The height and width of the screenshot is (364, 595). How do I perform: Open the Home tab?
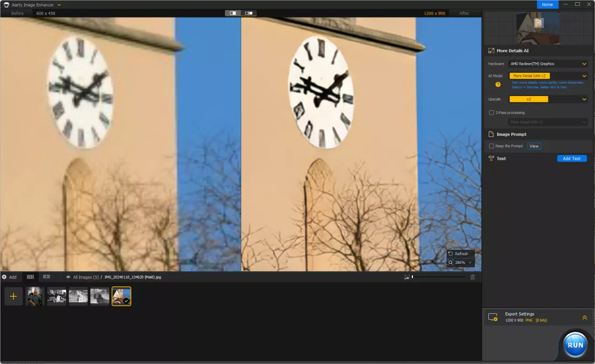pos(547,5)
